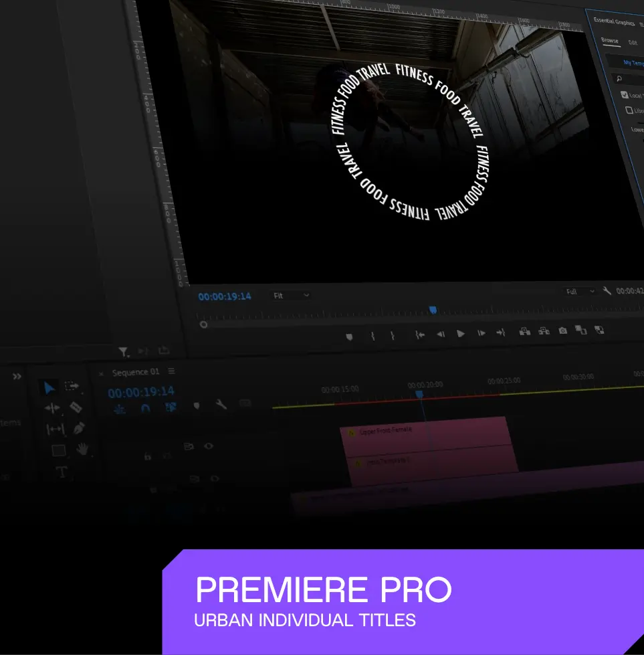Click the program monitor timecode 00:00:19:14
Image resolution: width=644 pixels, height=655 pixels.
coord(225,296)
